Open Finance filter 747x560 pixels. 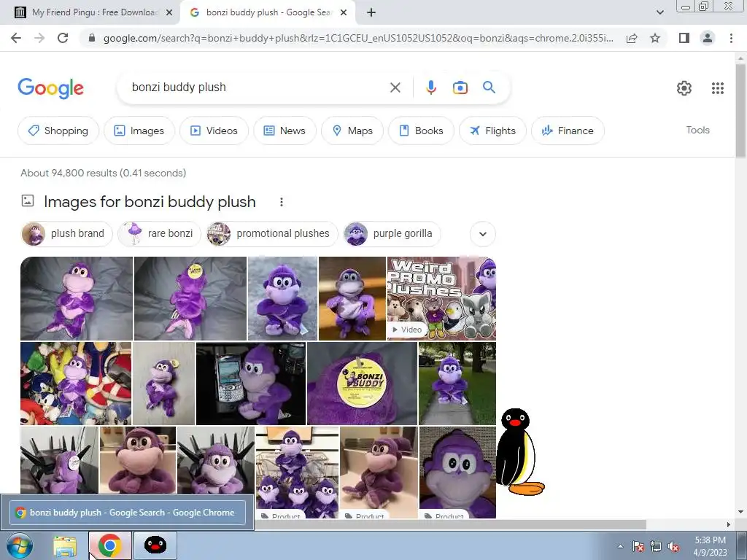568,131
